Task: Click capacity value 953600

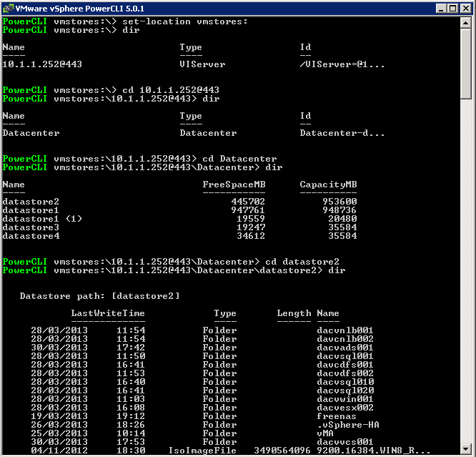Action: pyautogui.click(x=339, y=202)
